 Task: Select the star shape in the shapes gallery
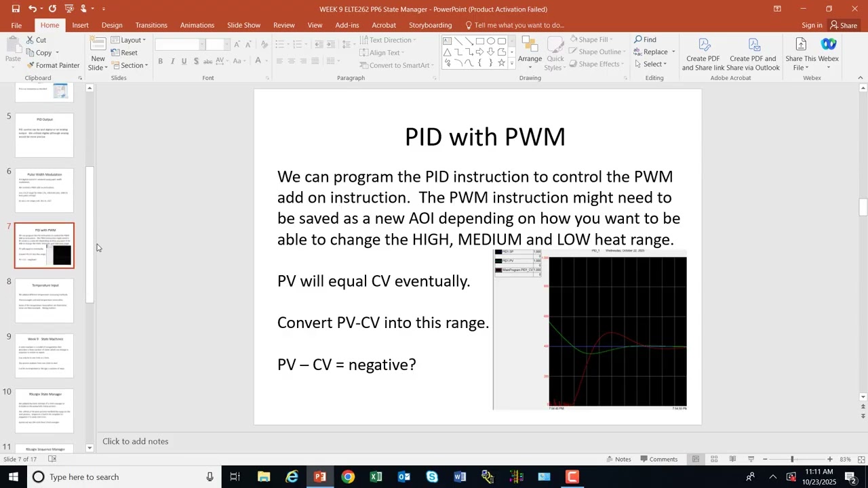[x=501, y=63]
